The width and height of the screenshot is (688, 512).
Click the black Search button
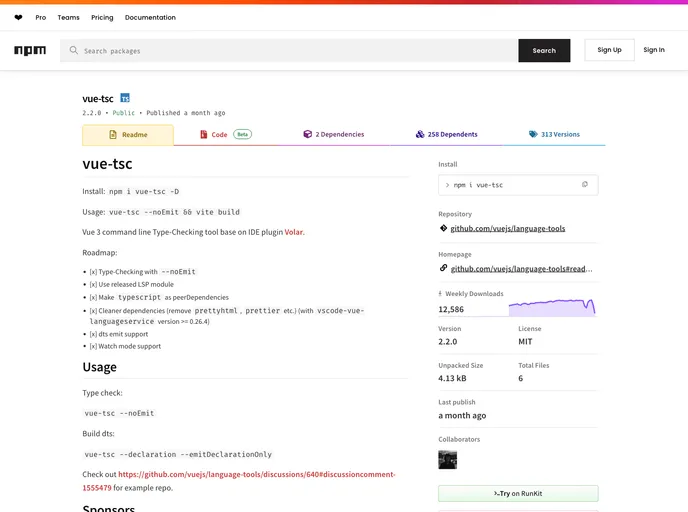pos(544,50)
